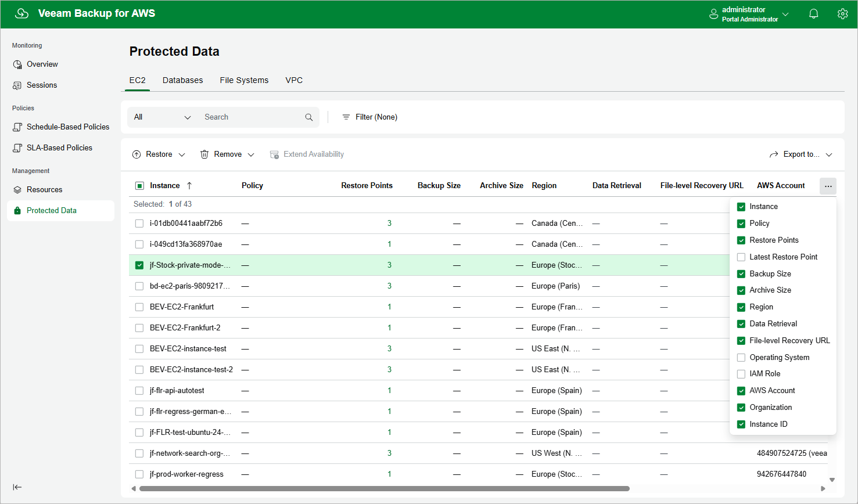The width and height of the screenshot is (858, 504).
Task: Click the AWS Account value 942676447840
Action: pyautogui.click(x=782, y=474)
